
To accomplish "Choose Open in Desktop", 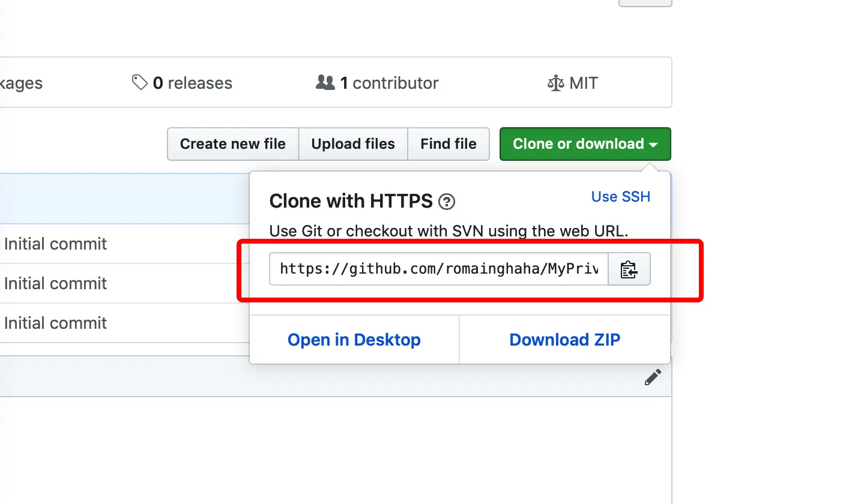I will click(x=354, y=340).
